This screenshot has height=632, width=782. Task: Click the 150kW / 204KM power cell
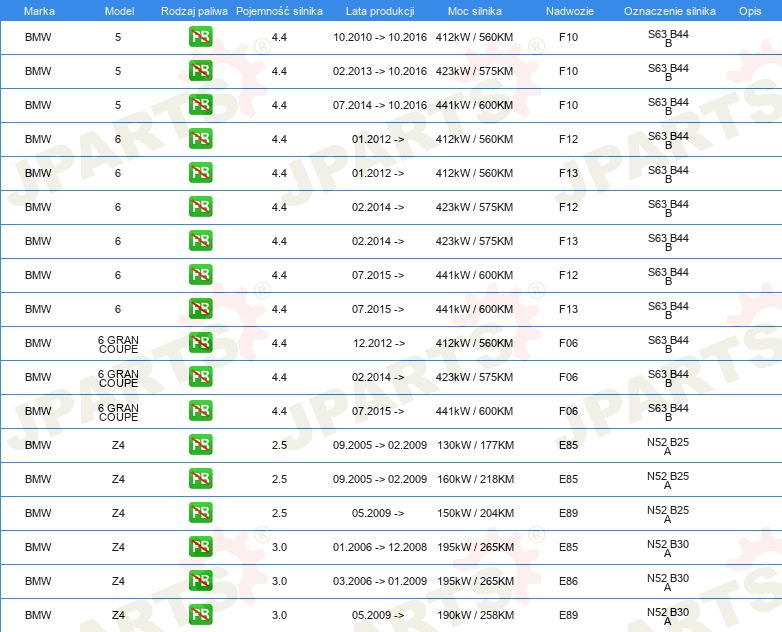[x=475, y=513]
